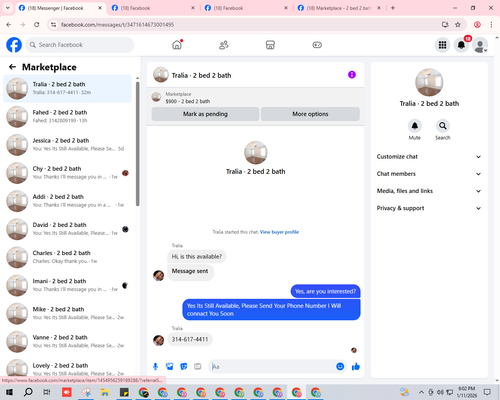Image resolution: width=500 pixels, height=400 pixels.
Task: Expand Customize chat section
Action: point(429,157)
